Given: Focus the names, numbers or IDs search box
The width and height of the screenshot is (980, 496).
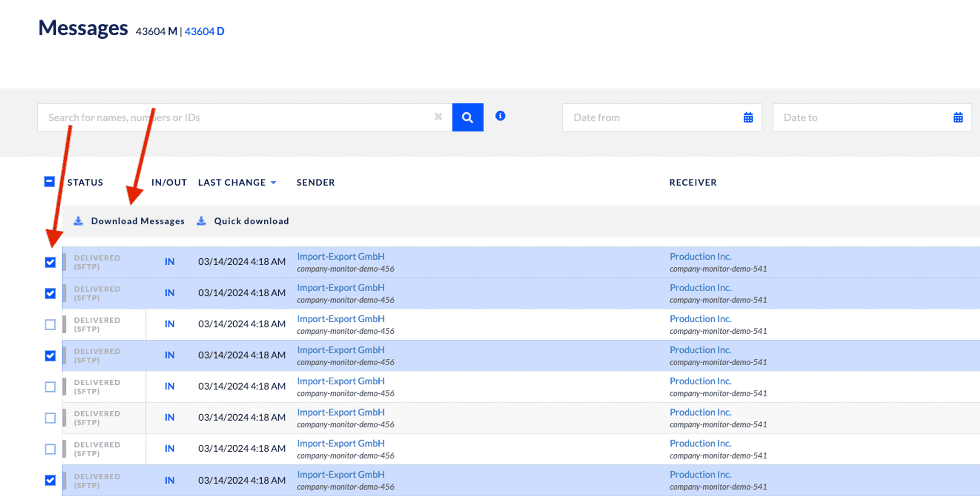Looking at the screenshot, I should 235,118.
